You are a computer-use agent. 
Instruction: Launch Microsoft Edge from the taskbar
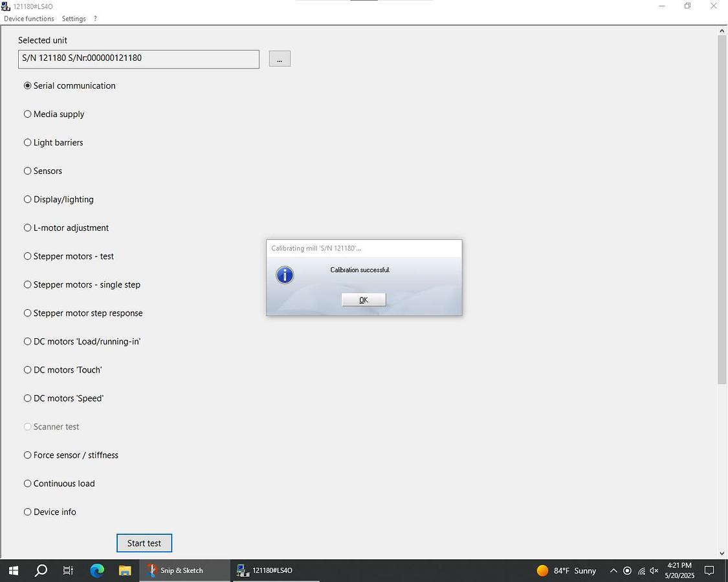[x=97, y=570]
